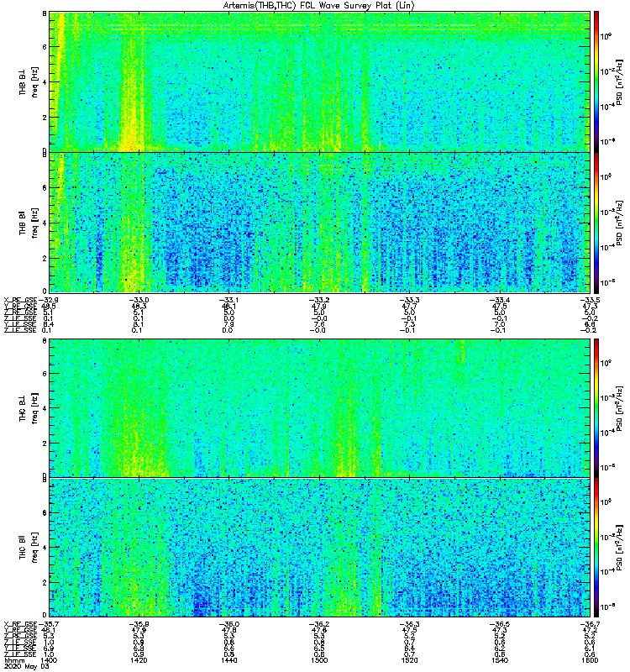Click the PSD [nT²/Hz] label of the THB B⊥ color bar

click(619, 81)
